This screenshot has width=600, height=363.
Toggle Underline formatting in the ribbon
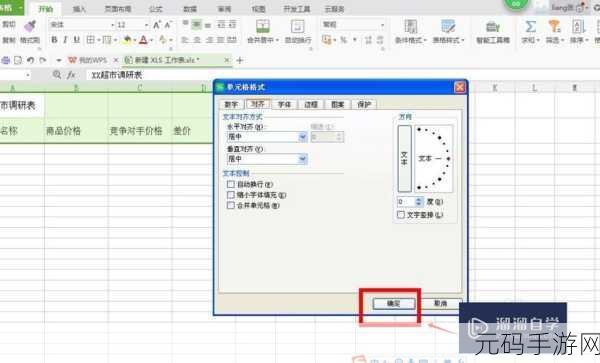coord(77,39)
